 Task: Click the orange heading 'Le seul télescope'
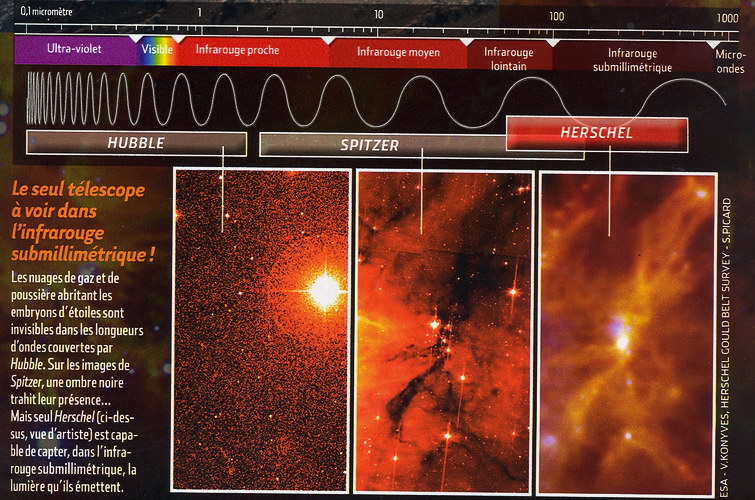click(78, 190)
